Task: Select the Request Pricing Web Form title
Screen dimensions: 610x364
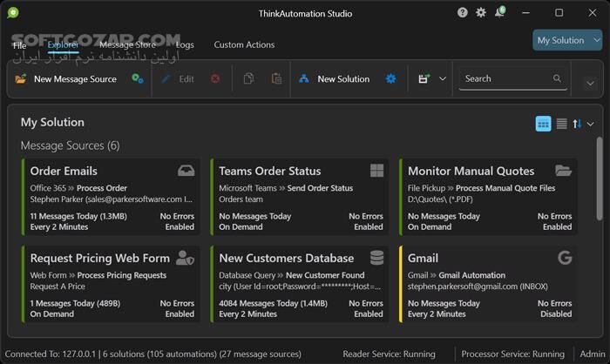Action: (100, 259)
